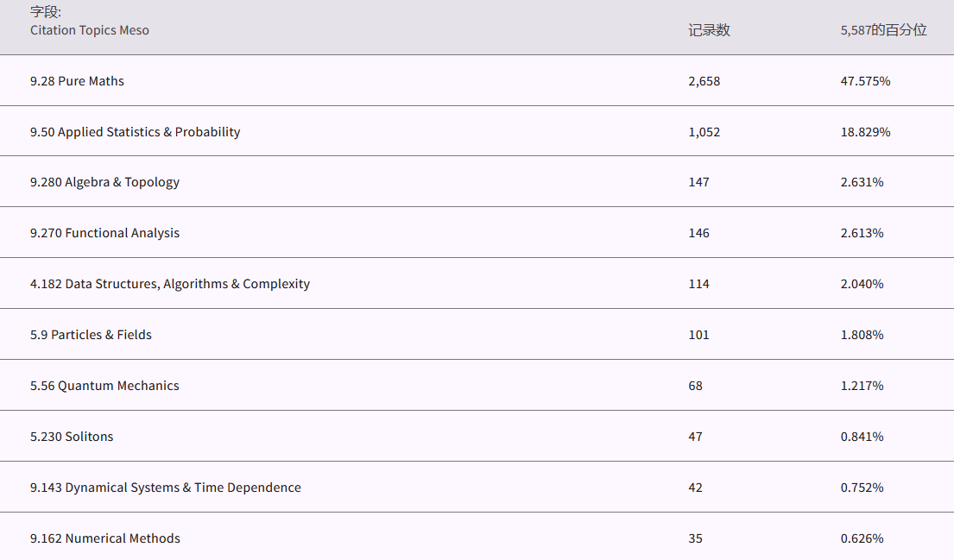The height and width of the screenshot is (560, 954).
Task: Select the 5.230 Solitons entry
Action: click(72, 437)
